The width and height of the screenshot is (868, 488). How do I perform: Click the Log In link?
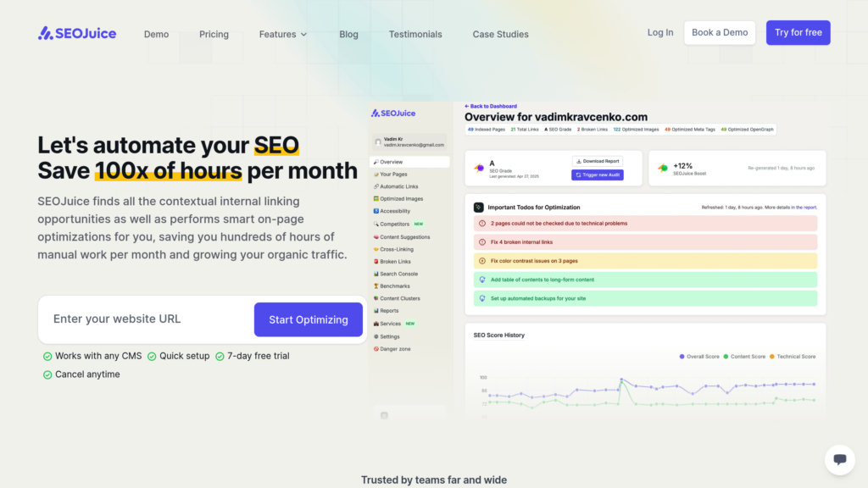point(660,33)
